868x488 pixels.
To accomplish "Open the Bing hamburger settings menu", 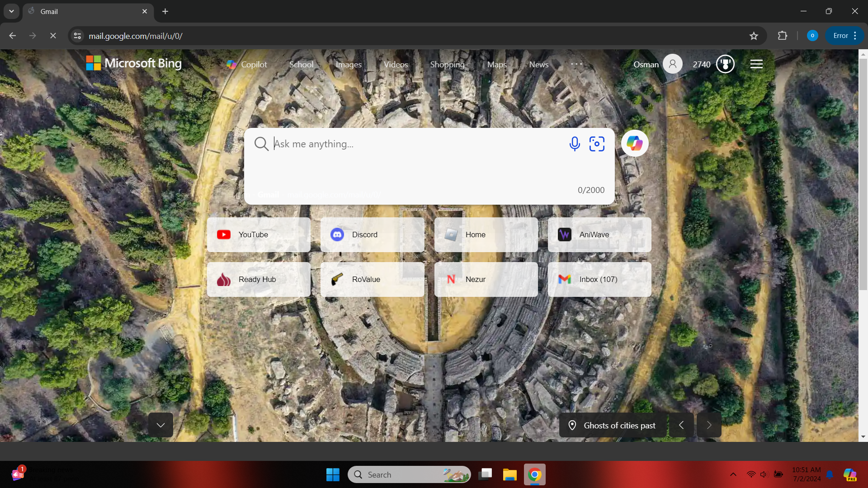I will click(756, 64).
